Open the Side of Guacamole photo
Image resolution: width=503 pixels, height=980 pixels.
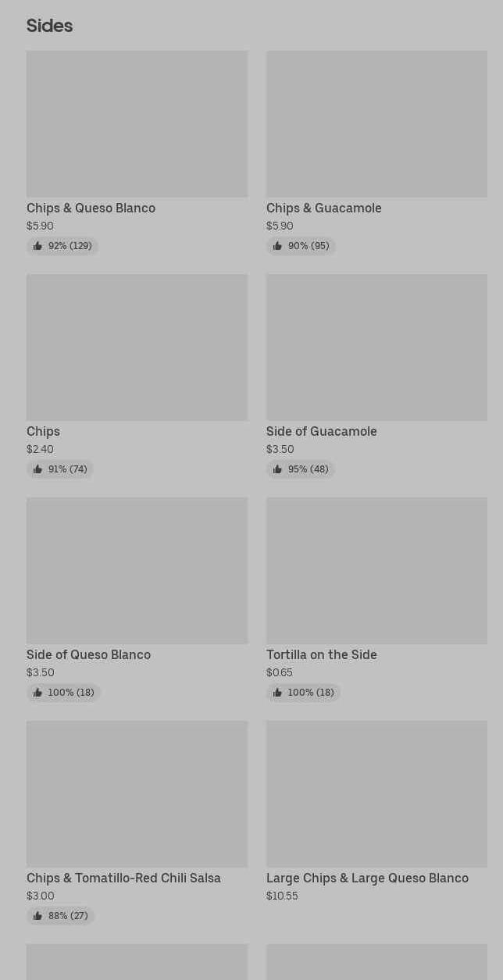point(376,347)
